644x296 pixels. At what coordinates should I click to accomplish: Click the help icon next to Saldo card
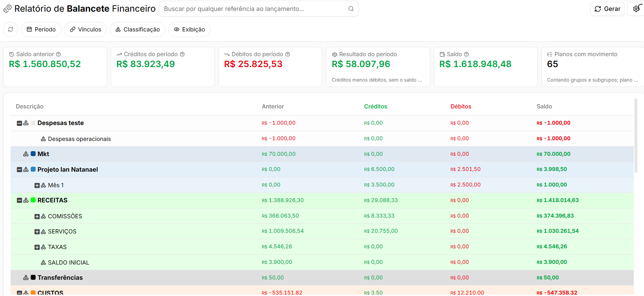(467, 54)
